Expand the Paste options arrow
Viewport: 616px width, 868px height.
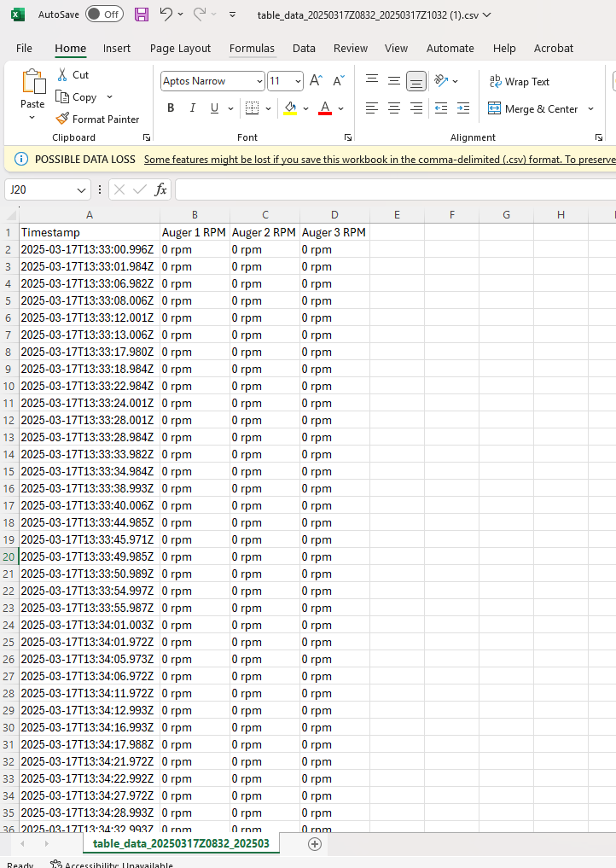coord(32,118)
